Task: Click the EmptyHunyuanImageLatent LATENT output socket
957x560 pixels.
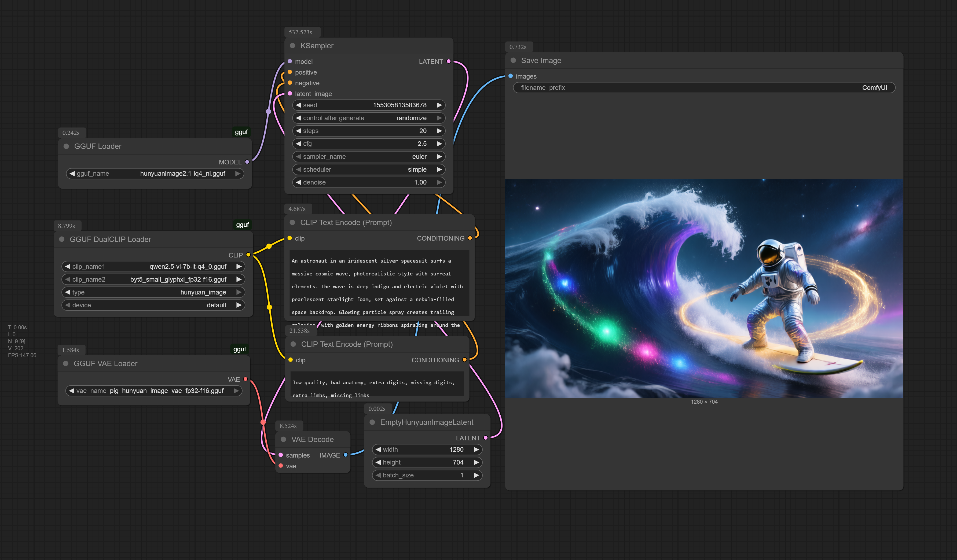Action: coord(486,438)
